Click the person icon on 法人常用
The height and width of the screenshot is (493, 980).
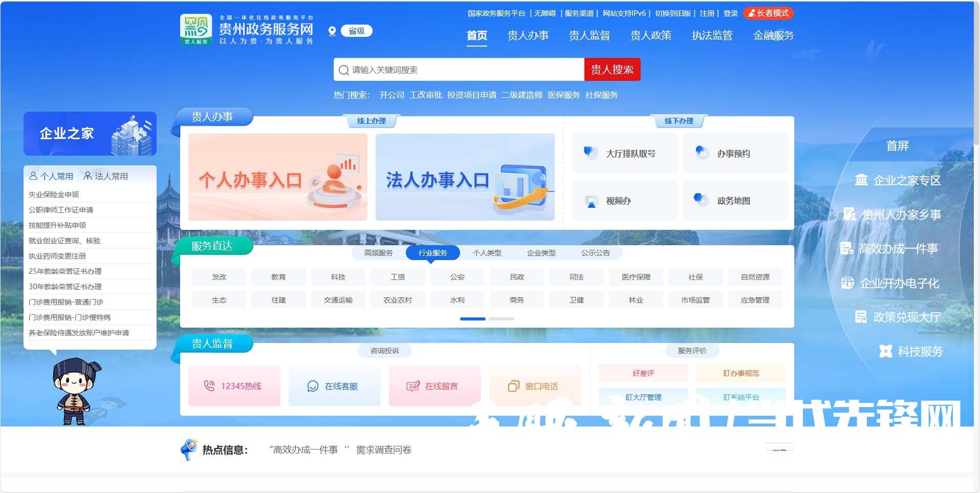point(88,176)
